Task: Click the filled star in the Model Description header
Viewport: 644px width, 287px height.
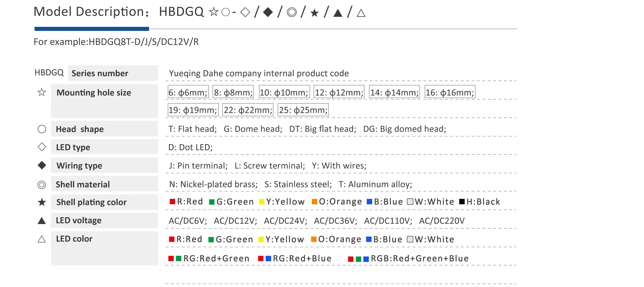Action: tap(315, 13)
